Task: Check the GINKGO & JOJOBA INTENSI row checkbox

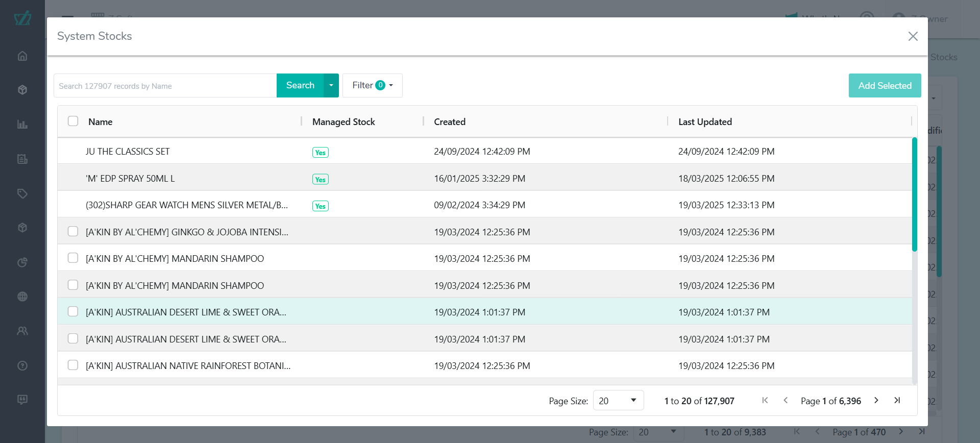Action: [73, 231]
